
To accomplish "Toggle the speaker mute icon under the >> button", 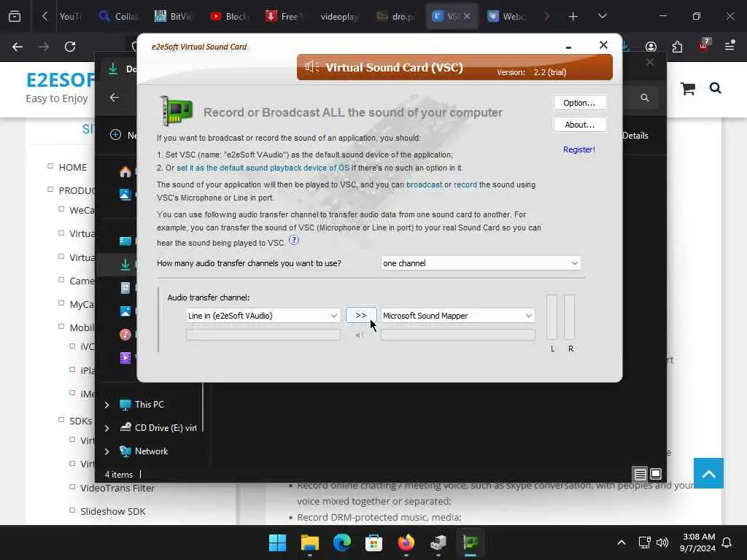I will (360, 335).
